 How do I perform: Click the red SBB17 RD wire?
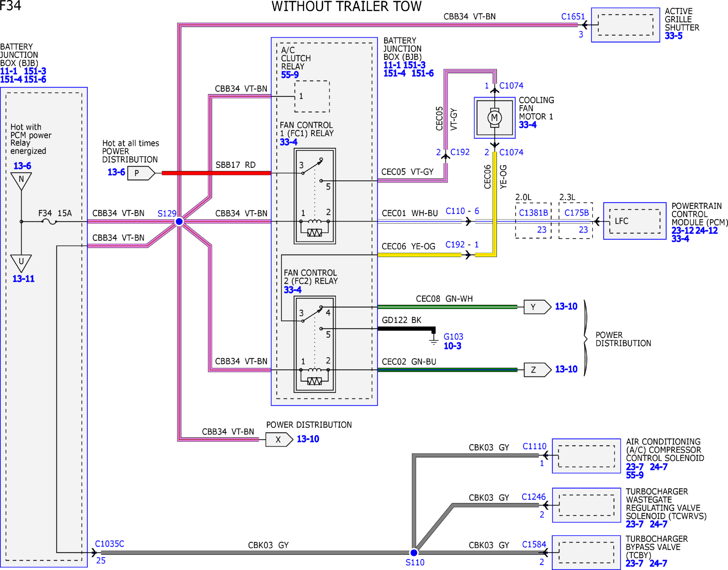[216, 173]
